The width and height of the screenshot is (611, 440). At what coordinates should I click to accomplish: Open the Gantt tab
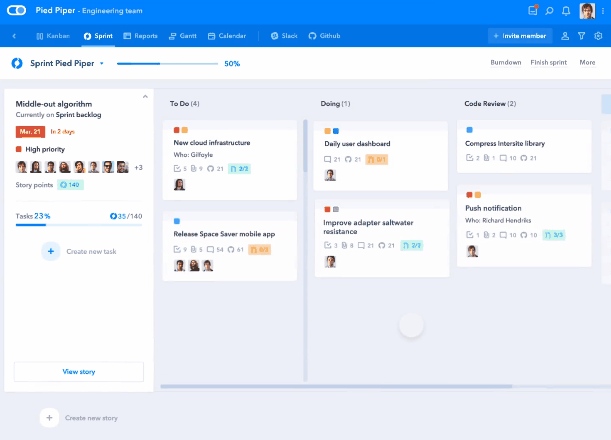click(x=181, y=36)
